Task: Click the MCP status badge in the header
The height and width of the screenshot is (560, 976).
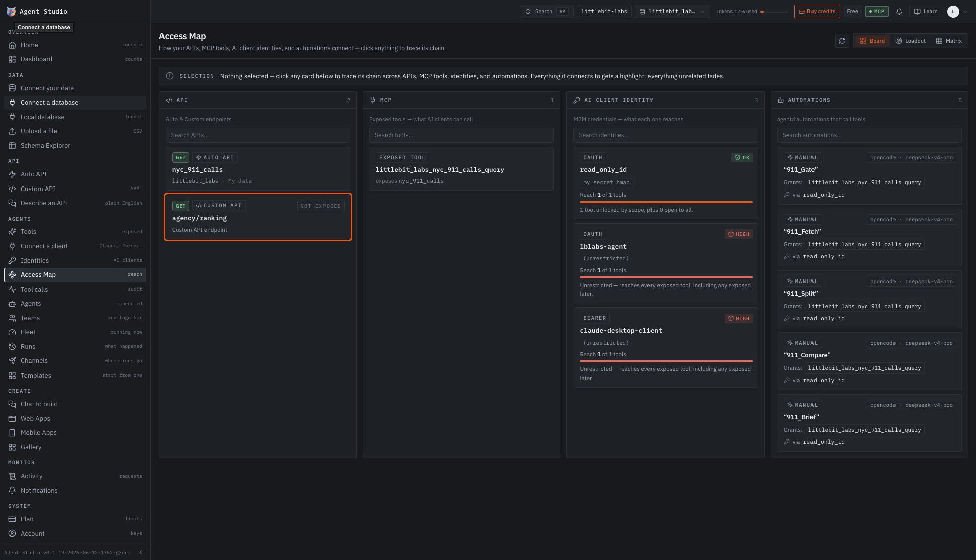Action: tap(877, 11)
